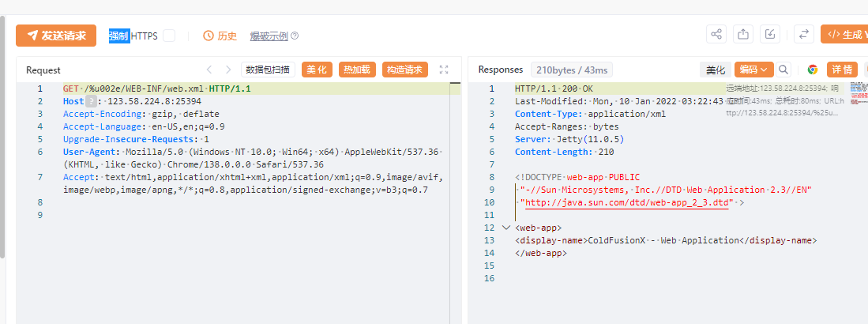Click the export upload icon

click(743, 35)
